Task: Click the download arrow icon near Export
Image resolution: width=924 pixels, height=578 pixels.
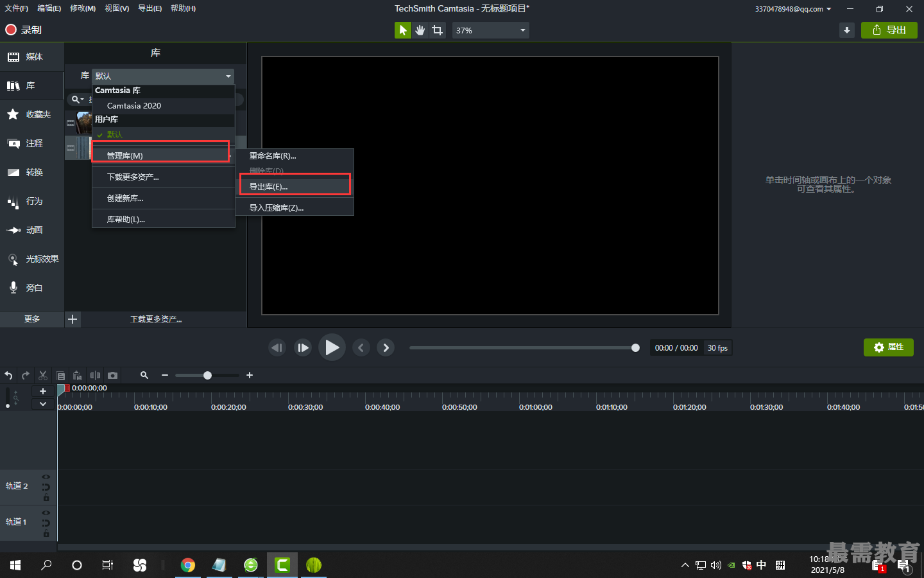Action: [x=847, y=30]
